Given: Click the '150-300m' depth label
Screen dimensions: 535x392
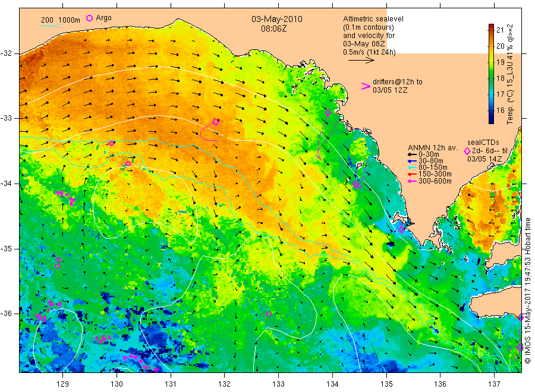Looking at the screenshot, I should 435,175.
